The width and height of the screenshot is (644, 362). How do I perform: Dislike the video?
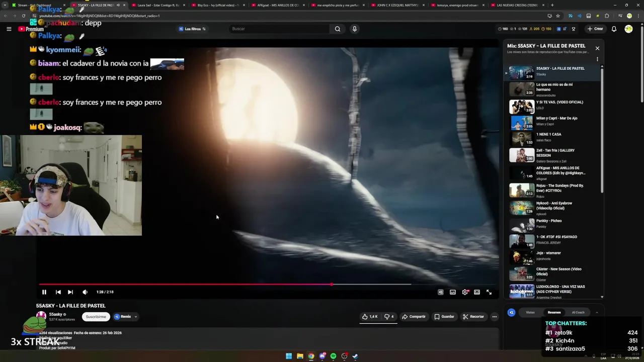[x=389, y=317]
